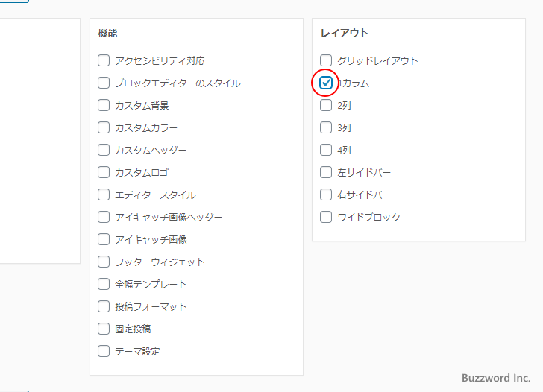This screenshot has height=392, width=543.
Task: Select 投稿フォーマット checkbox
Action: click(x=104, y=306)
